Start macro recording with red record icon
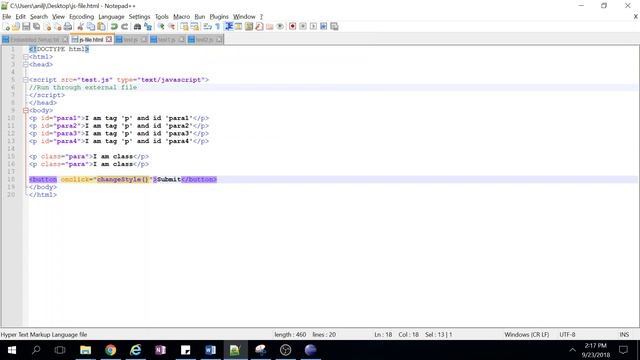The width and height of the screenshot is (640, 360). (x=292, y=27)
